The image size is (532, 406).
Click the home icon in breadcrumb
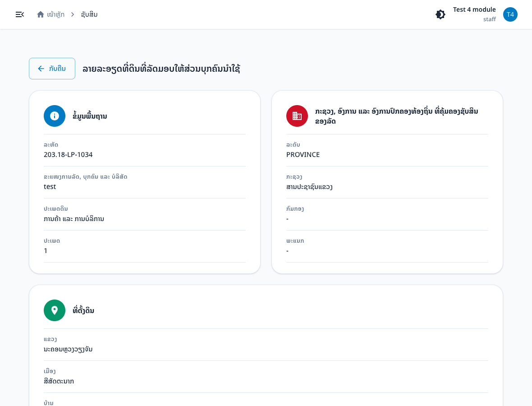click(41, 14)
